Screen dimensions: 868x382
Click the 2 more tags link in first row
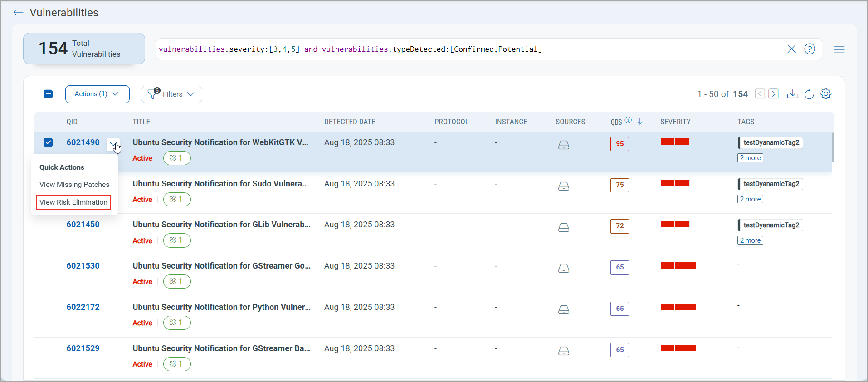[750, 158]
